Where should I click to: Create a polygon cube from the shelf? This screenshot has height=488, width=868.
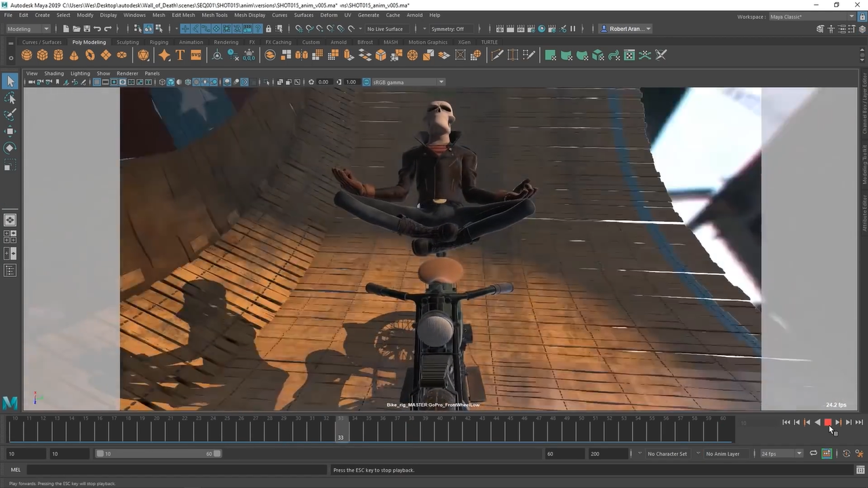pos(43,55)
